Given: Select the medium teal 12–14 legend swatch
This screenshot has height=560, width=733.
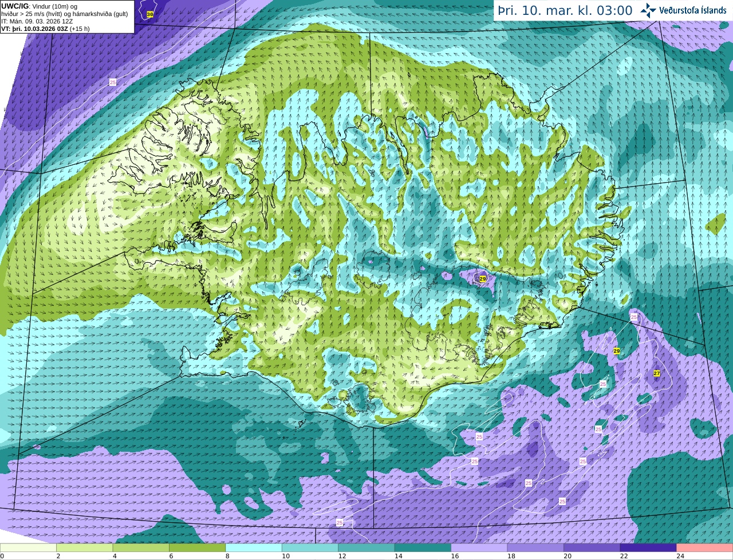Looking at the screenshot, I should tap(366, 547).
